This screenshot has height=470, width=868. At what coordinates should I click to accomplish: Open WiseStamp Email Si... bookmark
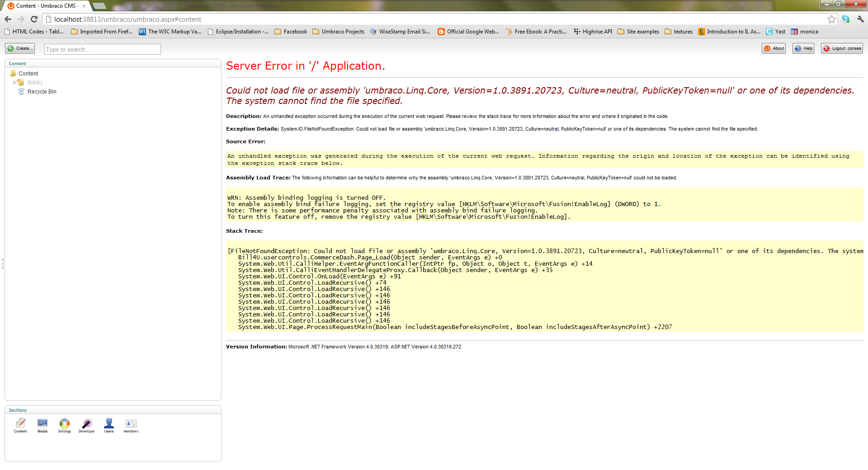(x=400, y=32)
